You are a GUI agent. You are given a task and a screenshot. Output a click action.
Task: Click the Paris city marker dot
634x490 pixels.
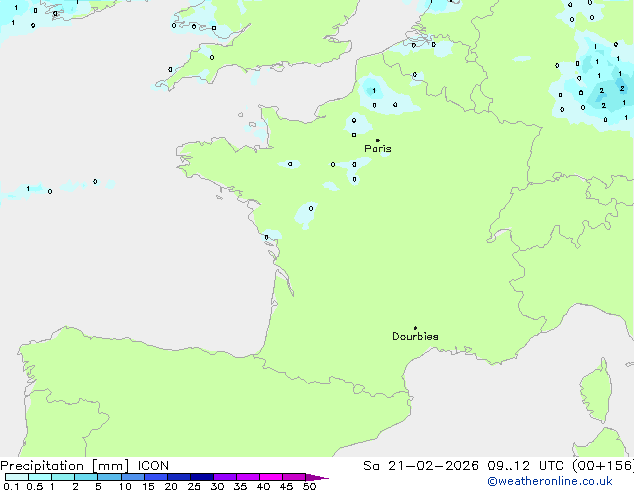[x=377, y=140]
